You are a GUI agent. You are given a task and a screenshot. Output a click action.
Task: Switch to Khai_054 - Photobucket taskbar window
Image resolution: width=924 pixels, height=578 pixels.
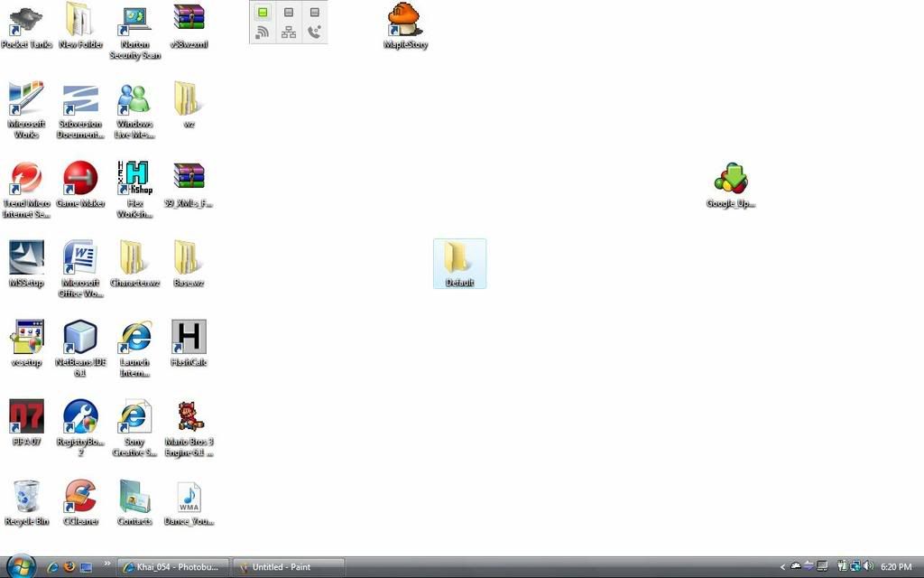pyautogui.click(x=172, y=567)
